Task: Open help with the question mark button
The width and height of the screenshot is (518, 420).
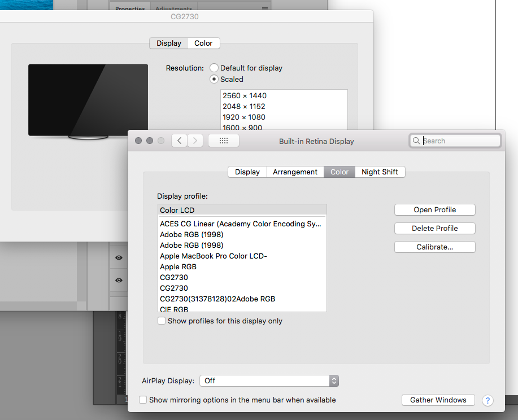Action: (487, 400)
